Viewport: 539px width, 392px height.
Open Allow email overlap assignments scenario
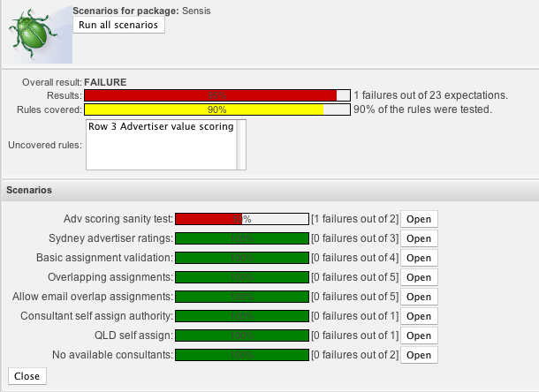(x=418, y=297)
